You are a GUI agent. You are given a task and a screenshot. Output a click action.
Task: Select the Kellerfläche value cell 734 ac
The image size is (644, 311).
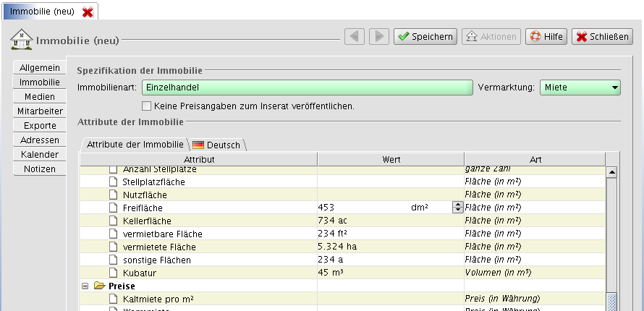coord(389,221)
